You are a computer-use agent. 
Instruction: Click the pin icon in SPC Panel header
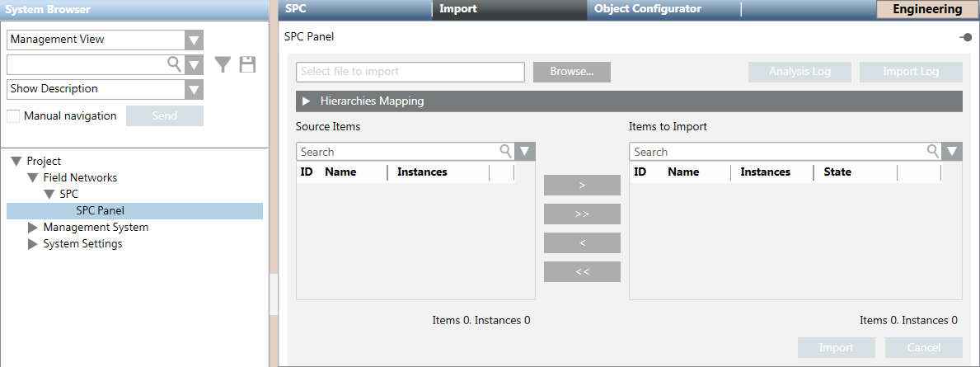965,37
